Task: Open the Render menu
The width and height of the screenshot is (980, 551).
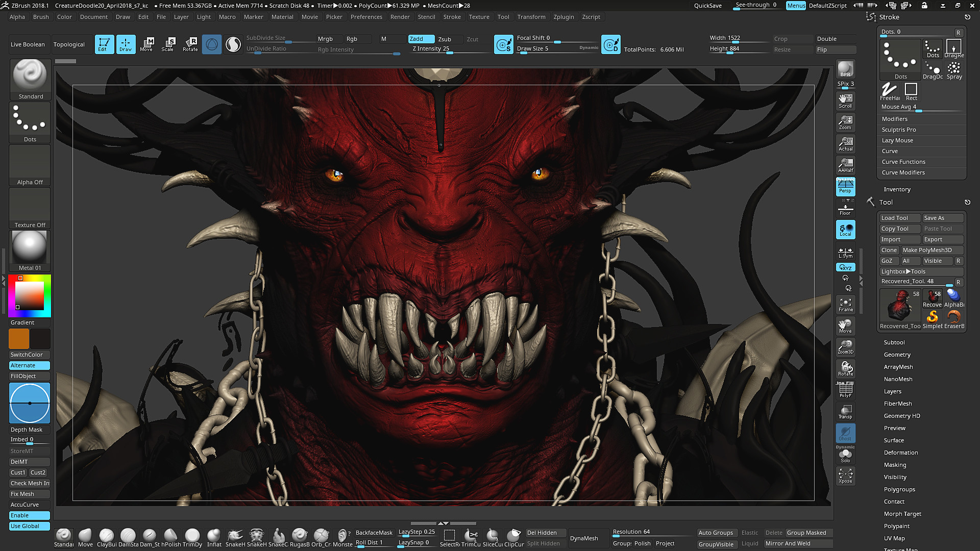Action: coord(400,17)
